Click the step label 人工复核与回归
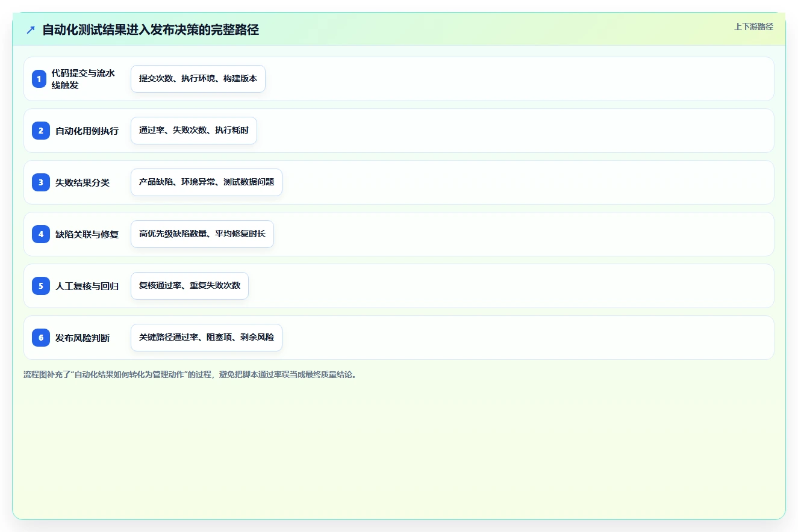798x532 pixels. click(87, 286)
